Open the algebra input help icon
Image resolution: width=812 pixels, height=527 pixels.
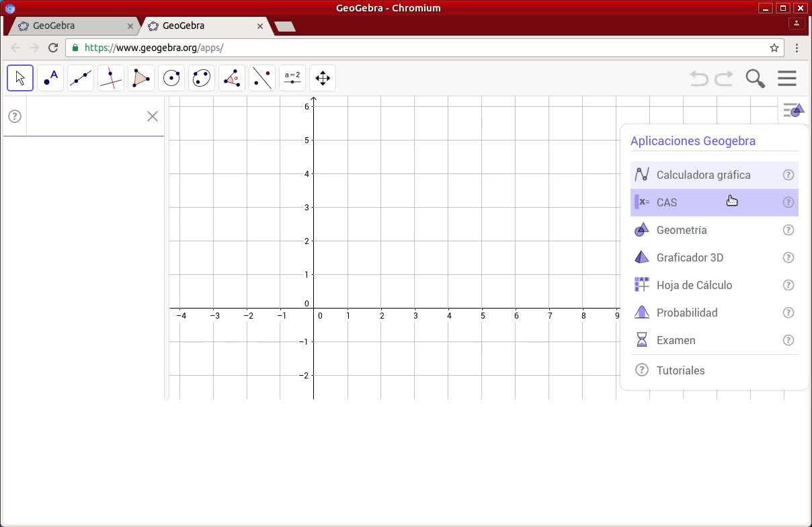15,116
